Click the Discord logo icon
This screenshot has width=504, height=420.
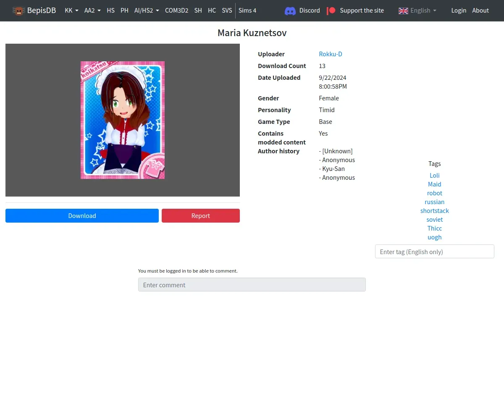[290, 10]
